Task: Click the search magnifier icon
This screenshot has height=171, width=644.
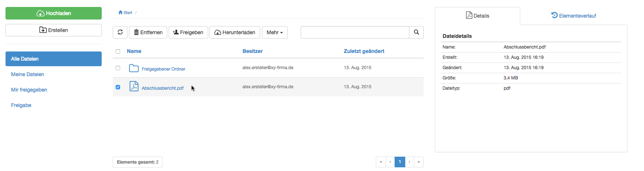Action: [416, 32]
